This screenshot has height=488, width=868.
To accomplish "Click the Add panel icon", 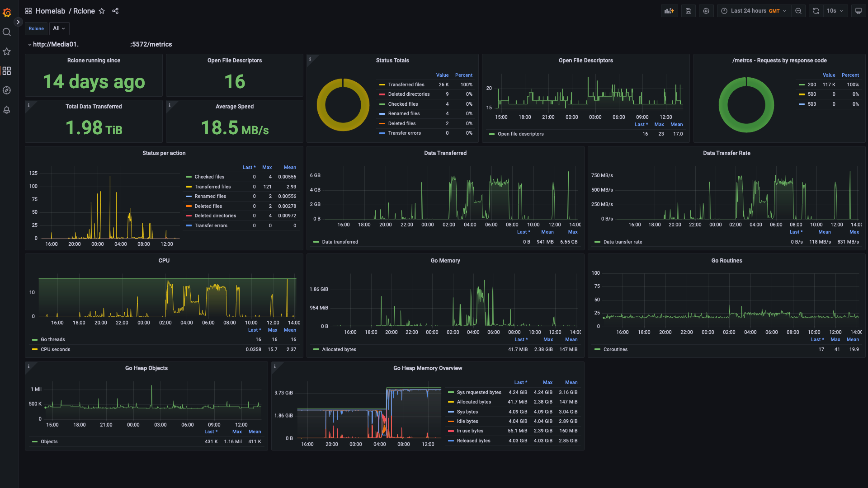I will (x=669, y=11).
